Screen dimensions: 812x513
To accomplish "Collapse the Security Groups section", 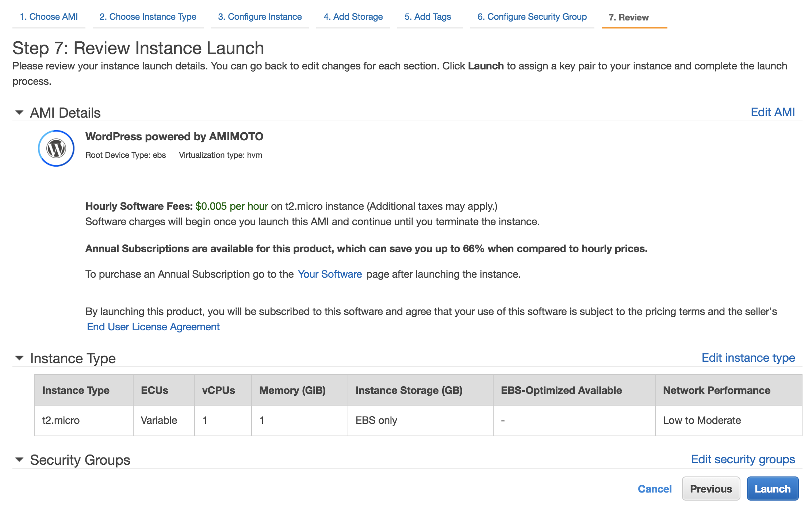I will [19, 460].
